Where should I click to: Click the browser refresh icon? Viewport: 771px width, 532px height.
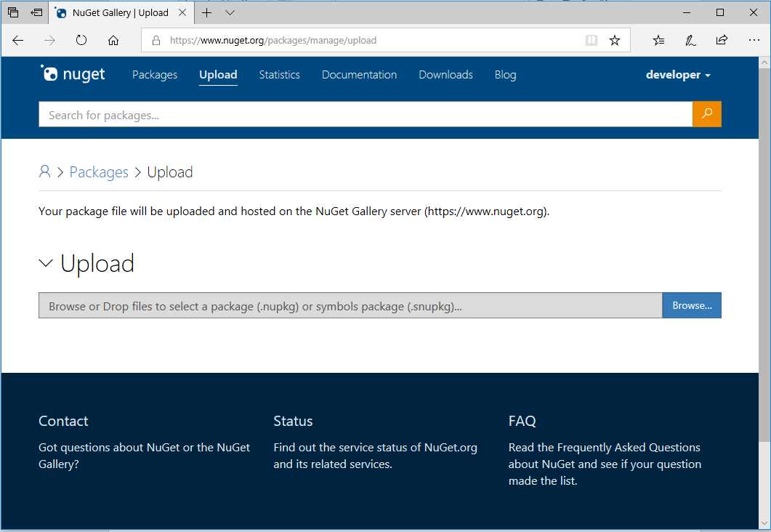point(81,41)
